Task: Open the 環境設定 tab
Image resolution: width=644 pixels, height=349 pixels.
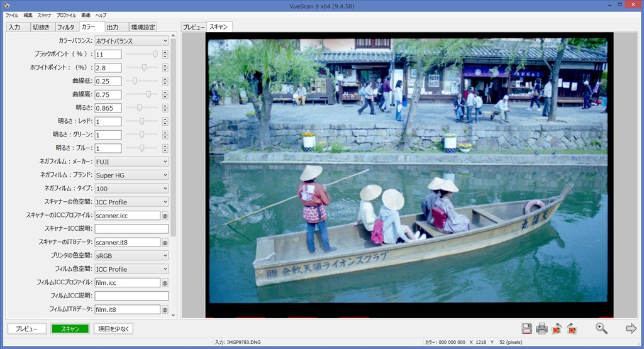Action: tap(143, 27)
